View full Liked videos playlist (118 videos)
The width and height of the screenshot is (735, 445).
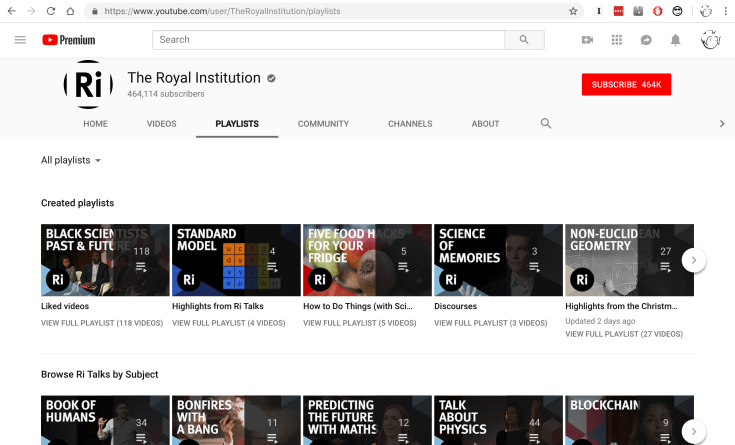tap(102, 323)
